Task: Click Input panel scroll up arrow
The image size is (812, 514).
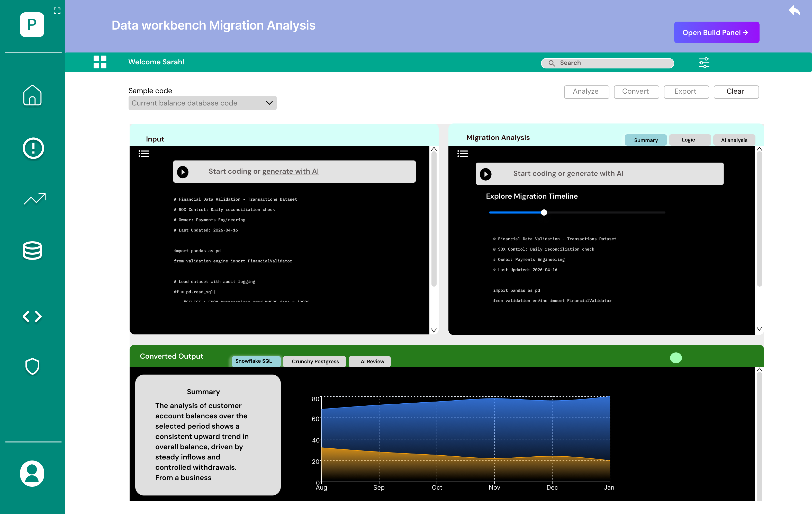Action: (x=434, y=149)
